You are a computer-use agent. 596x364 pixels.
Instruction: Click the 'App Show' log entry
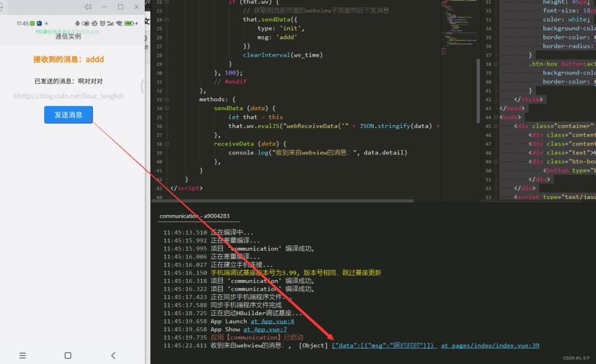pos(225,329)
